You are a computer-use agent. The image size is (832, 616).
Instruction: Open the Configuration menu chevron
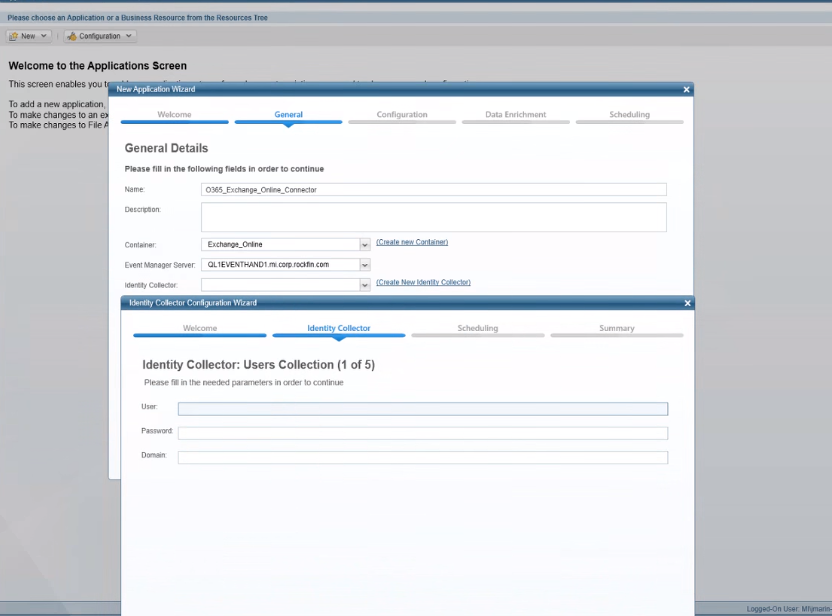click(128, 36)
